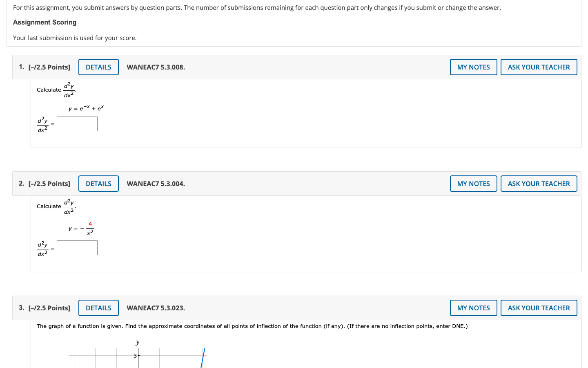The image size is (588, 368).
Task: Click the Assignment Scoring heading
Action: pyautogui.click(x=45, y=22)
